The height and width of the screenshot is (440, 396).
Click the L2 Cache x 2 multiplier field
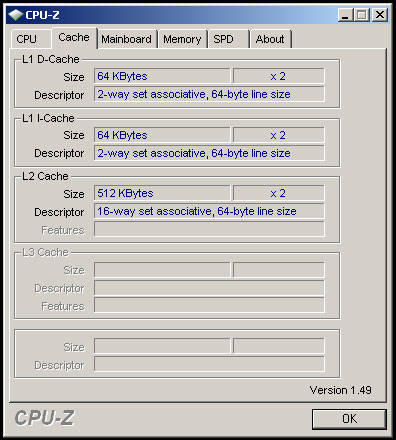(278, 193)
